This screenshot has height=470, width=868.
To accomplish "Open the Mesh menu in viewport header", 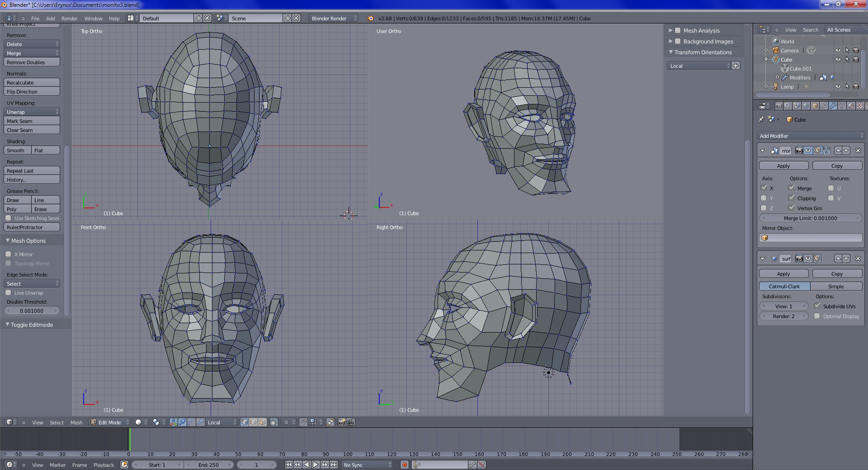I will [76, 422].
